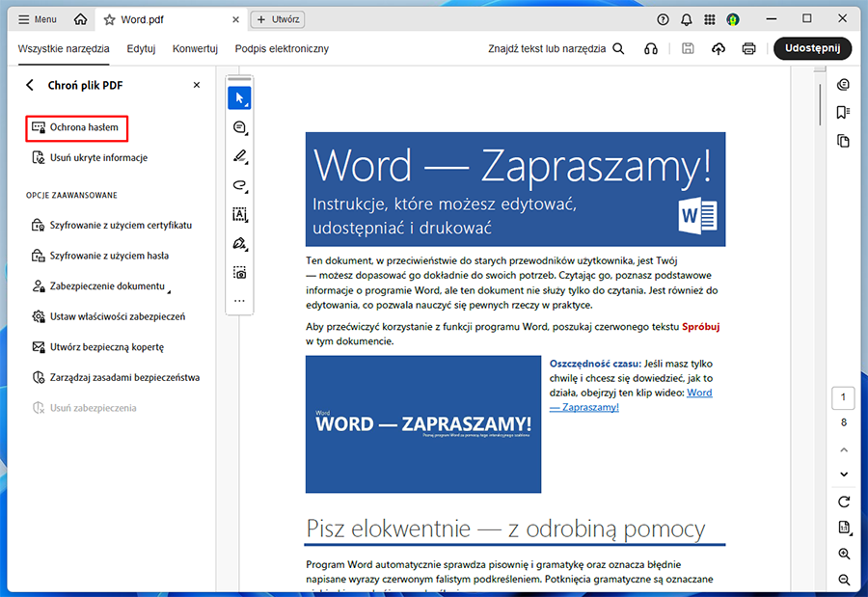Viewport: 868px width, 597px height.
Task: Open more tools ellipsis
Action: [240, 301]
